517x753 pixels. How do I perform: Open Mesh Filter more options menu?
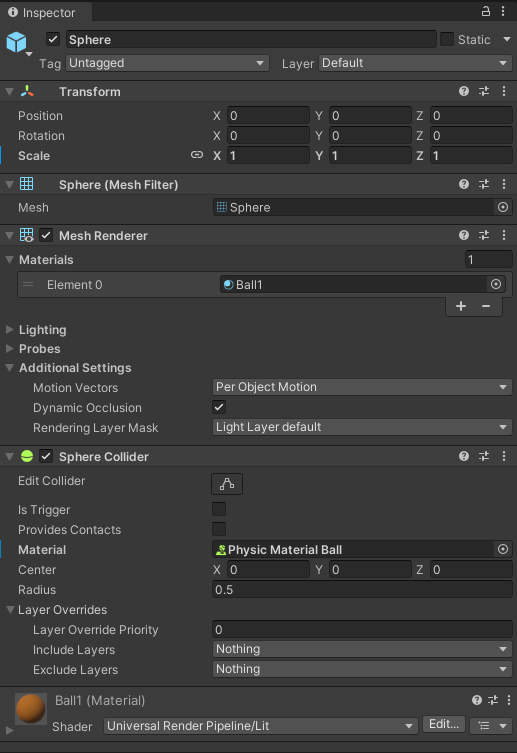coord(504,184)
